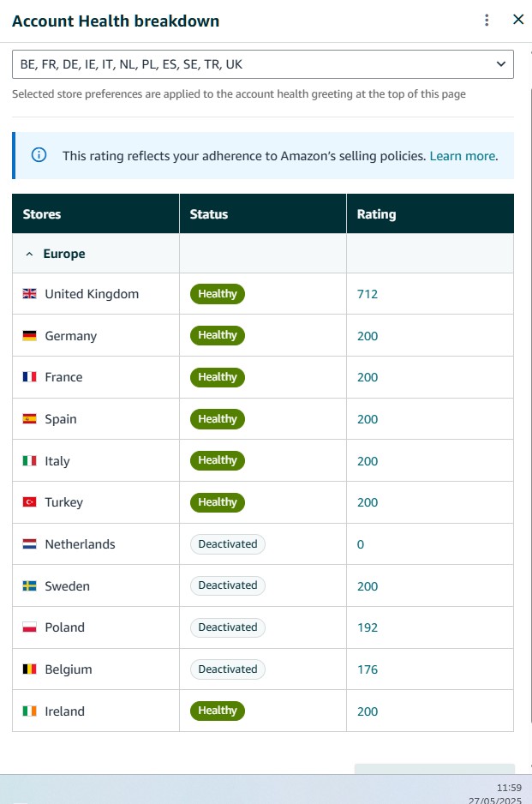Screen dimensions: 532x804
Task: Click the United Kingdom flag icon
Action: pos(30,294)
